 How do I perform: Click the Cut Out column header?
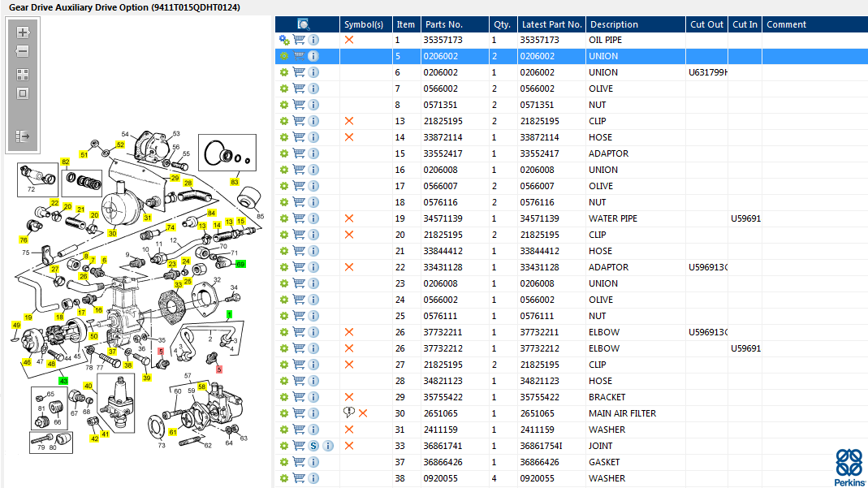point(707,24)
